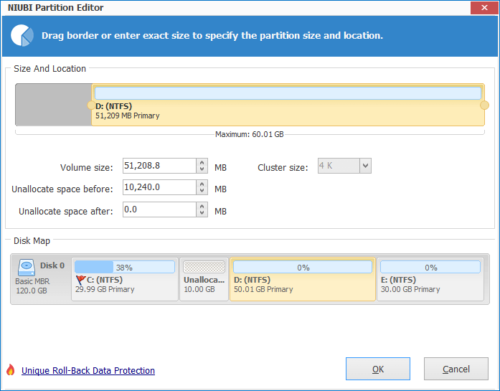Click the 'Maximum: 60.01 GB' label
Image resolution: width=500 pixels, height=391 pixels.
click(249, 134)
